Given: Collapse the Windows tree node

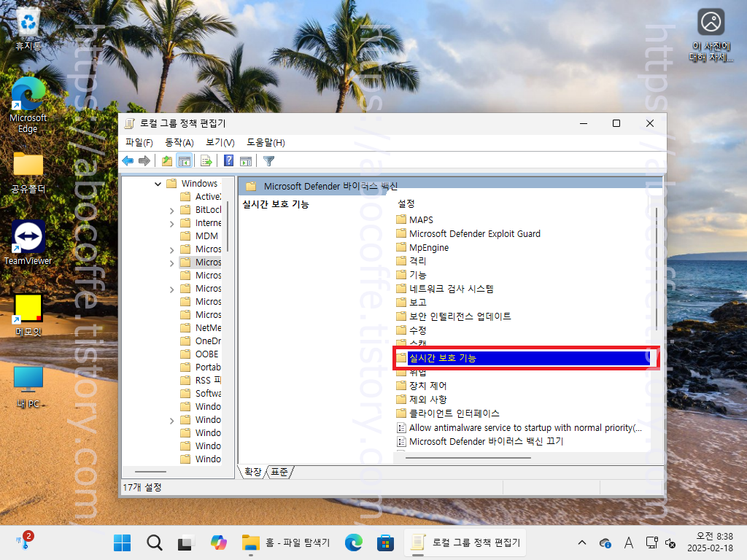Looking at the screenshot, I should tap(158, 184).
